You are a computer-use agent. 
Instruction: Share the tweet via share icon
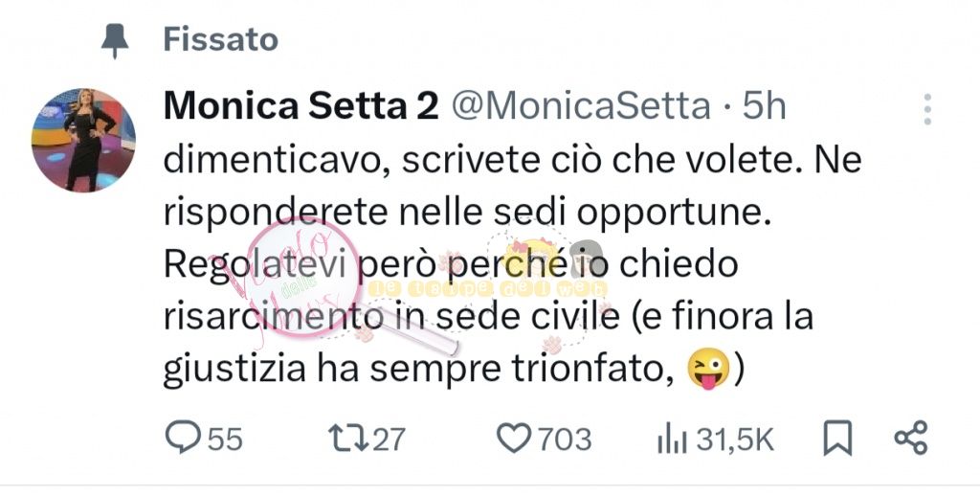[x=910, y=439]
